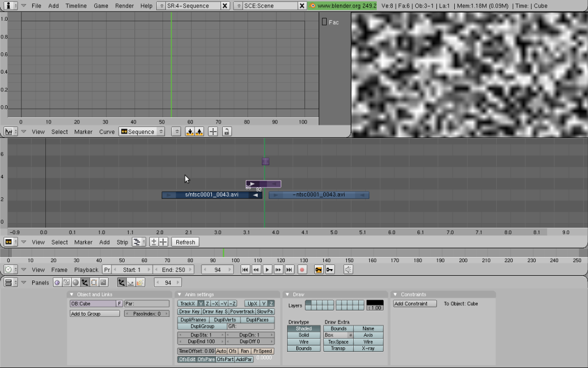
Task: Click the Add Constraint button
Action: (x=414, y=303)
